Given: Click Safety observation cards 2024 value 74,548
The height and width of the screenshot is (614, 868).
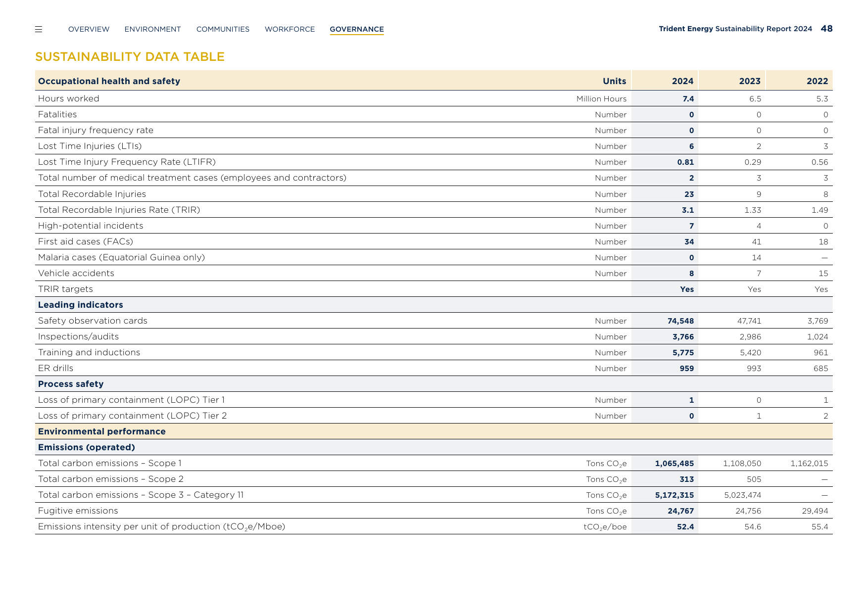Looking at the screenshot, I should point(680,321).
